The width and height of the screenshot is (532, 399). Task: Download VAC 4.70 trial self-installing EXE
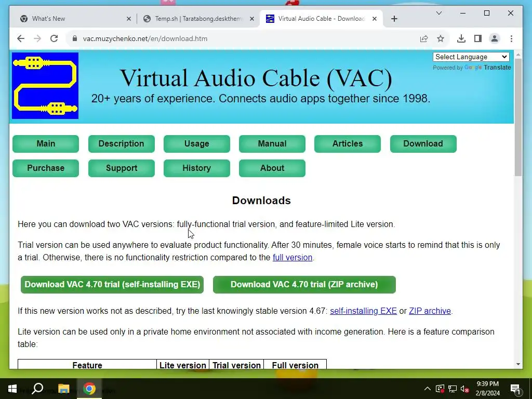tap(112, 284)
